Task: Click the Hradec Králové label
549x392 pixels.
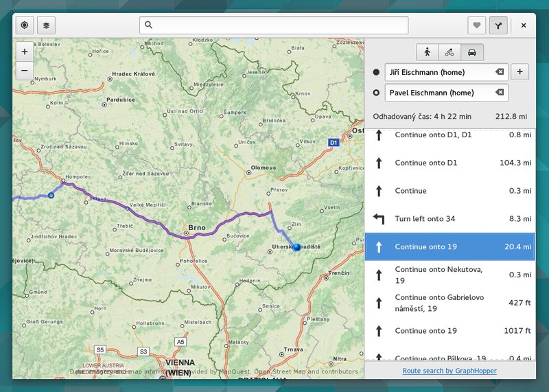Action: 133,74
